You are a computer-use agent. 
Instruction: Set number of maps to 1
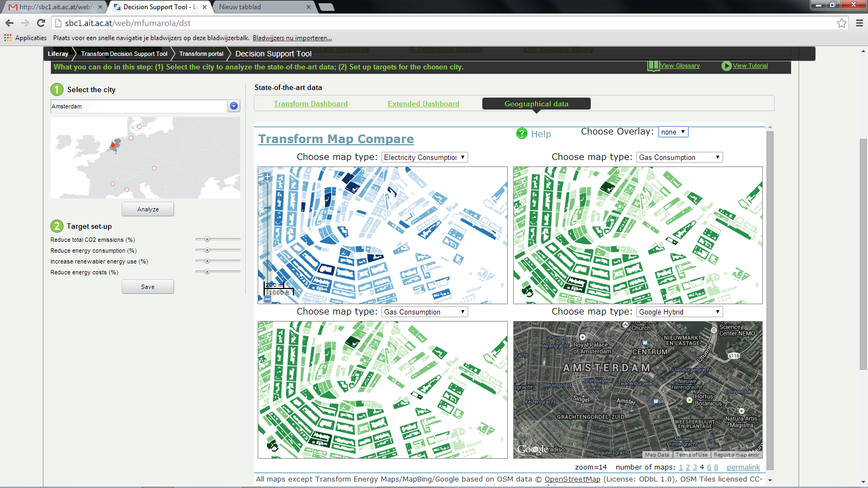coord(681,467)
